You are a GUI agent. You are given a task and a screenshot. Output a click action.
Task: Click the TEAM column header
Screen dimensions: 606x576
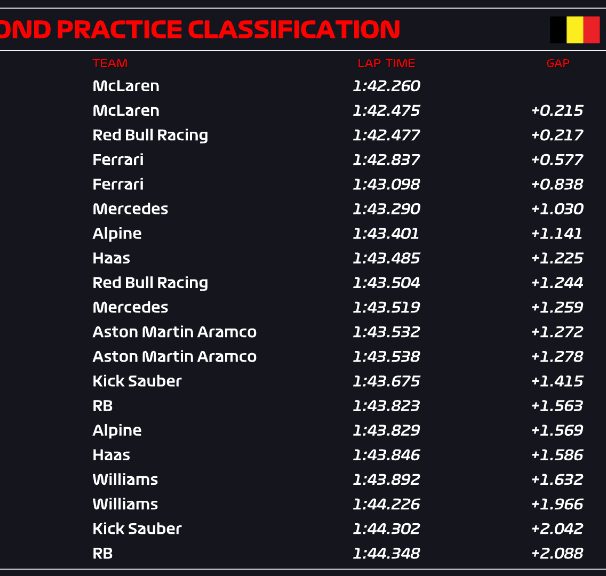110,63
